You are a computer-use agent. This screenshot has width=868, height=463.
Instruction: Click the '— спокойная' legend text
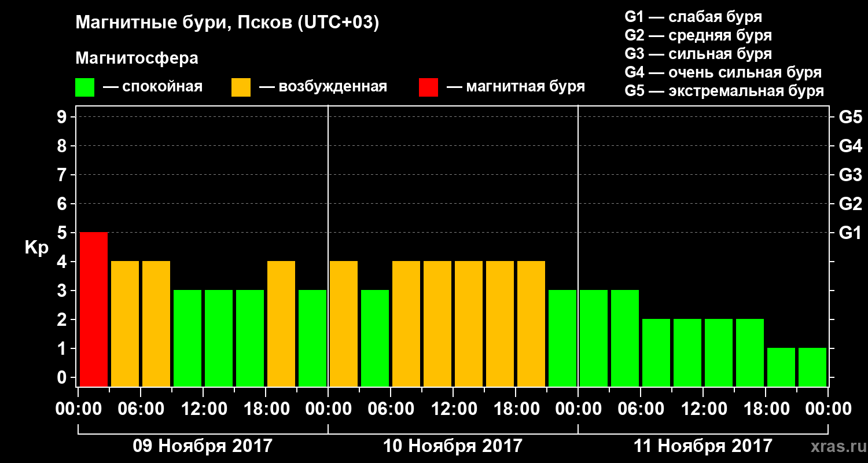153,87
